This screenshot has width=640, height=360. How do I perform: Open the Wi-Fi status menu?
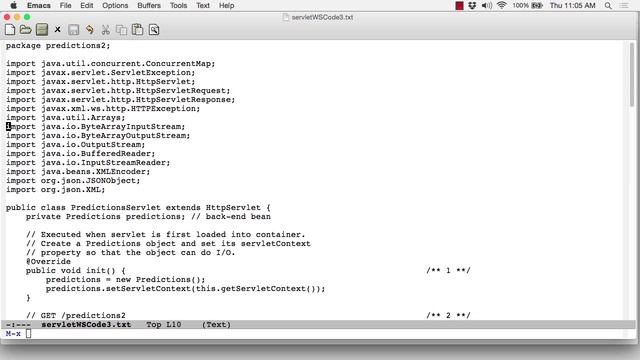(x=502, y=5)
